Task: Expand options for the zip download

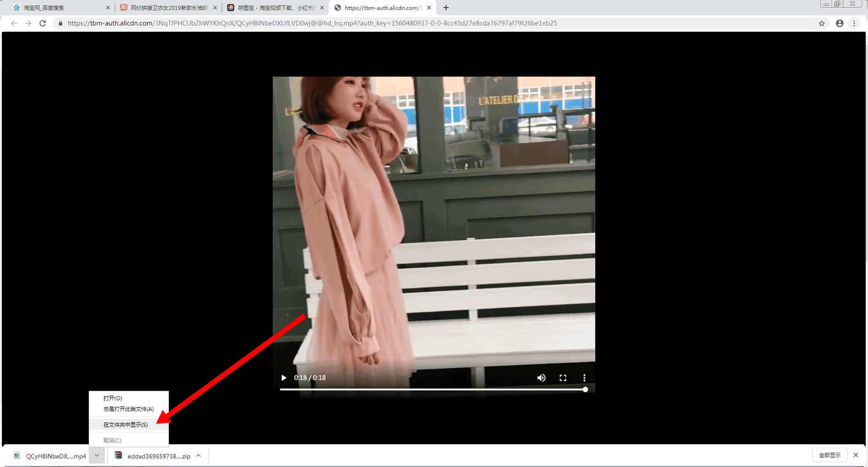Action: [199, 456]
